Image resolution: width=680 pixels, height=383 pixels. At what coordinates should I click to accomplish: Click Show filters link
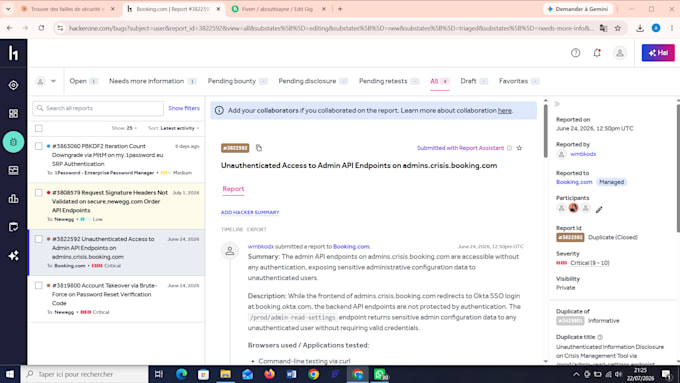(x=184, y=108)
